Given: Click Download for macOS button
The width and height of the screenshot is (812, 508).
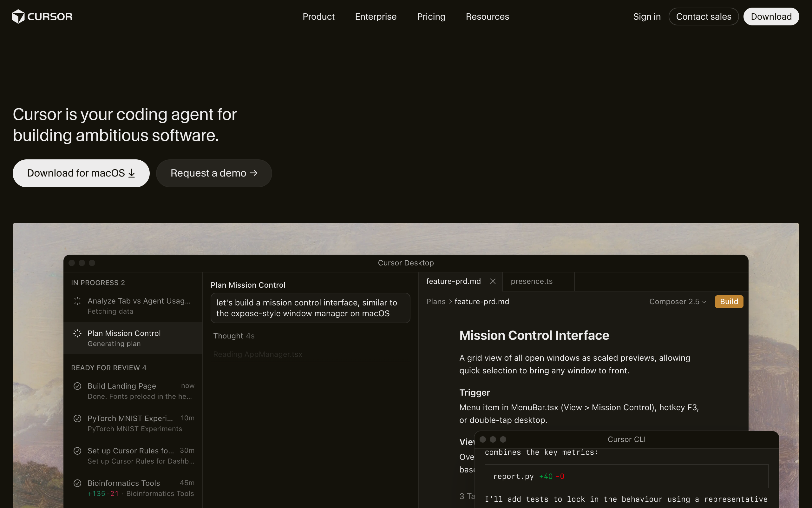Looking at the screenshot, I should [x=81, y=173].
